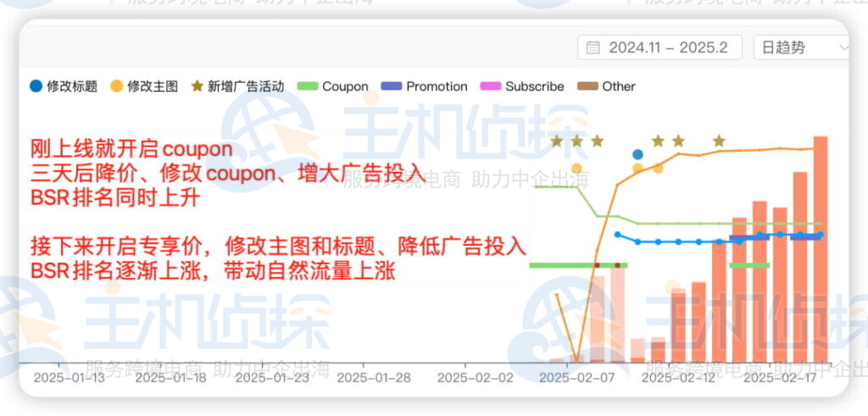Select the yellow 修改主图 dot at 2025-02-07
Viewport: 868px width, 416px height.
point(576,168)
